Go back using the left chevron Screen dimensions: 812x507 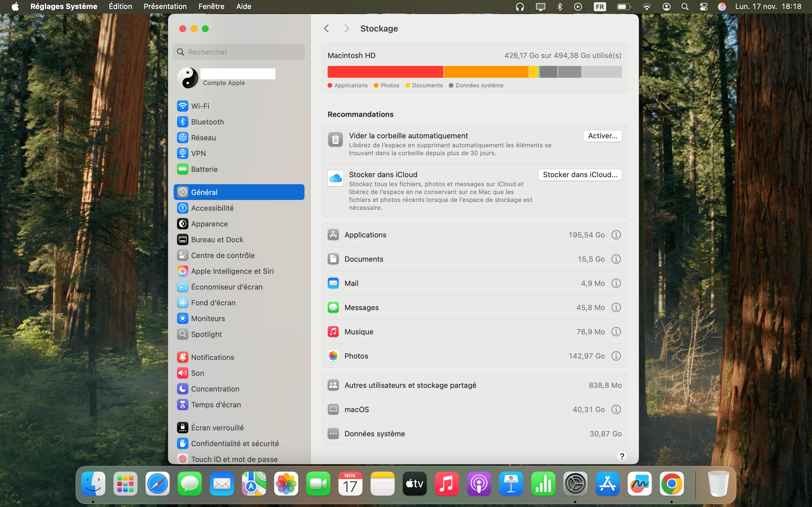tap(326, 28)
